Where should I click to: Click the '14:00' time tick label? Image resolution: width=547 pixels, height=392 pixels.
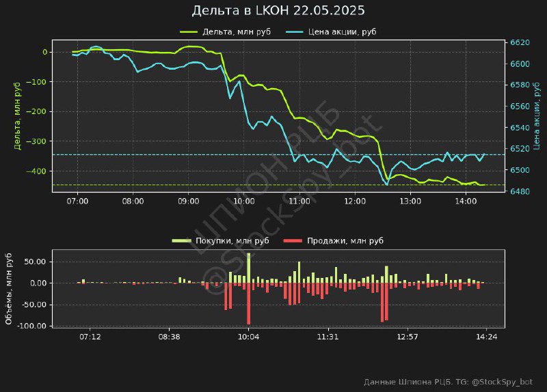466,201
